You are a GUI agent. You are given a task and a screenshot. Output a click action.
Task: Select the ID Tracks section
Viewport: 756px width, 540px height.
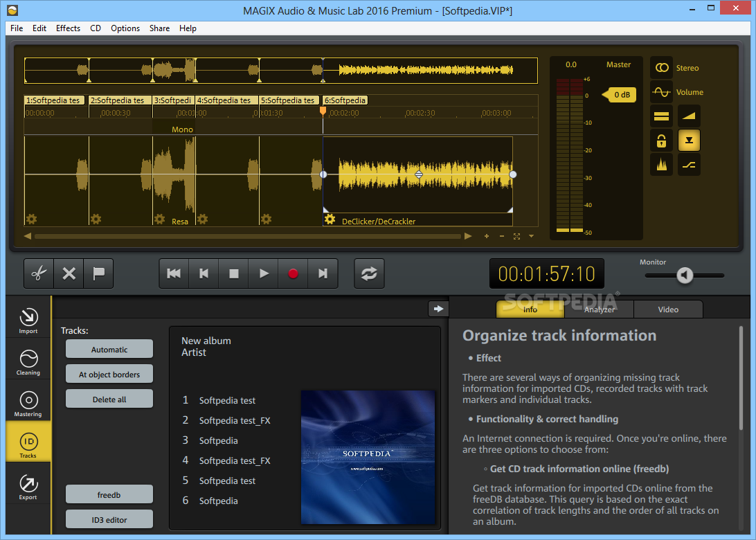(28, 442)
